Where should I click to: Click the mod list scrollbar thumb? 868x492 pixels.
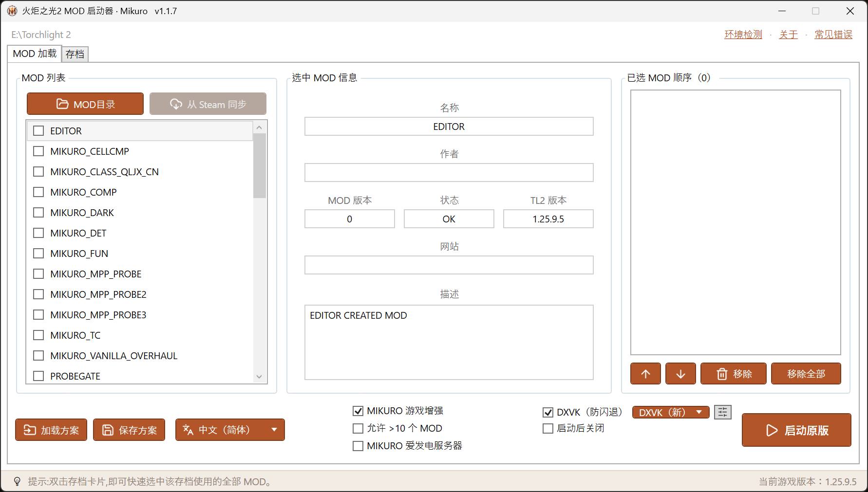click(x=259, y=166)
